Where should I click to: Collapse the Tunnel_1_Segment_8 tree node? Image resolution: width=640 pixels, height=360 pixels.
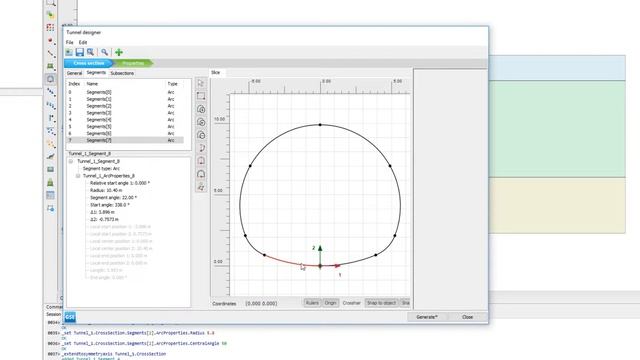click(x=71, y=162)
